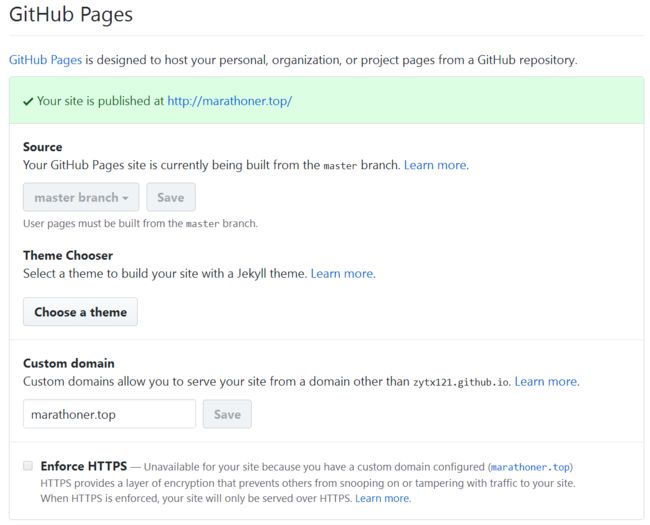Screen dimensions: 650x525
Task: Open the published site link http://marathoner.top/
Action: pos(230,101)
